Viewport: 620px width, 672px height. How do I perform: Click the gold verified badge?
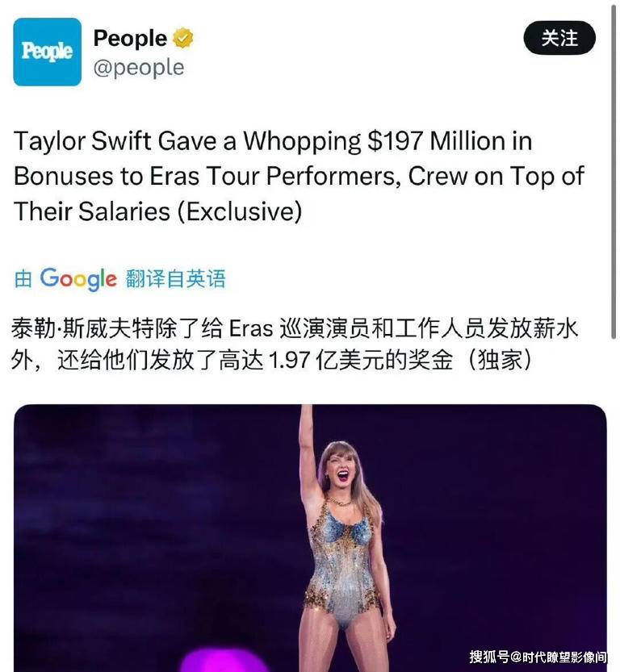coord(183,38)
